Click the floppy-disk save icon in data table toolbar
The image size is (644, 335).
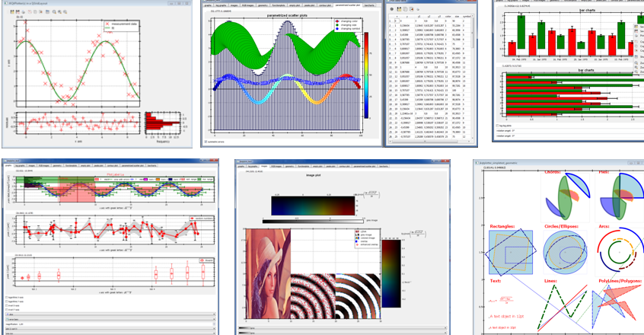coord(399,9)
